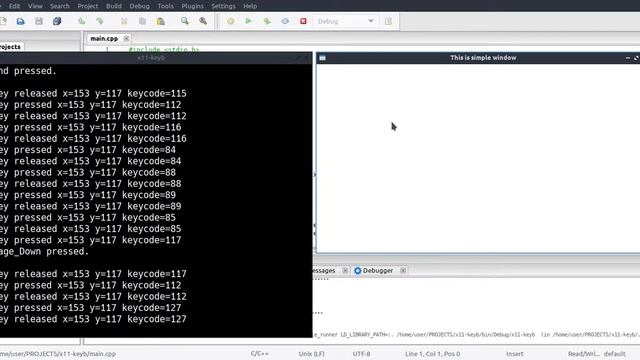Click inside the simple window white canvas
The image size is (640, 360).
(x=478, y=158)
